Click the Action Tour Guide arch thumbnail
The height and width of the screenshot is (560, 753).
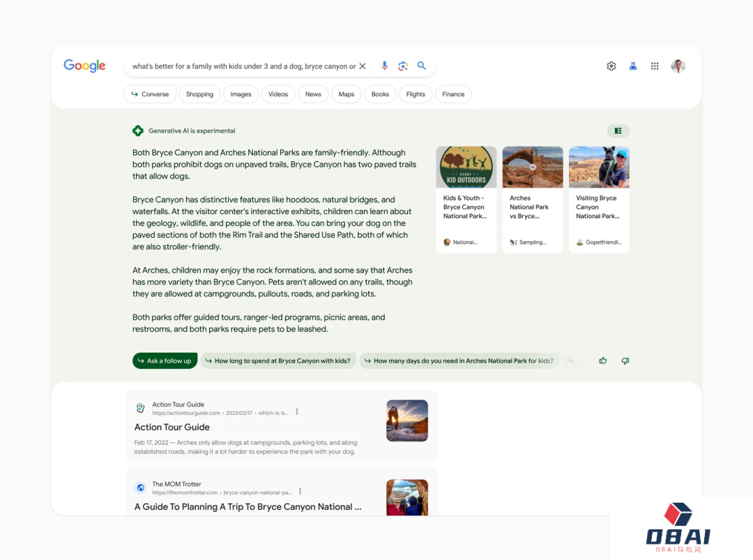[406, 421]
